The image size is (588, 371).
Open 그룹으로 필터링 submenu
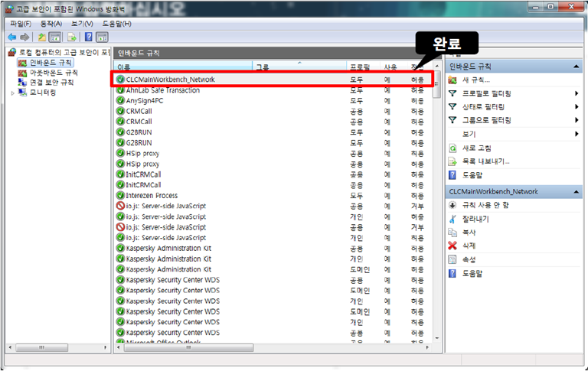click(x=486, y=120)
